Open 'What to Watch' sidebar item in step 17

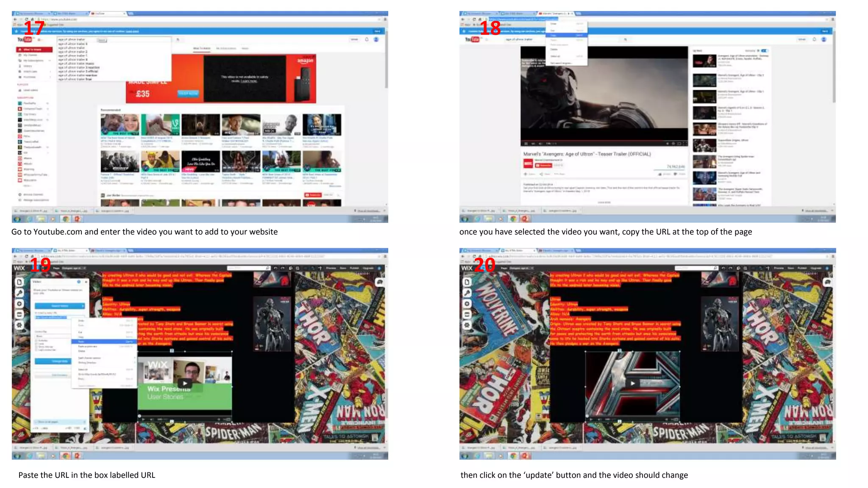[34, 50]
